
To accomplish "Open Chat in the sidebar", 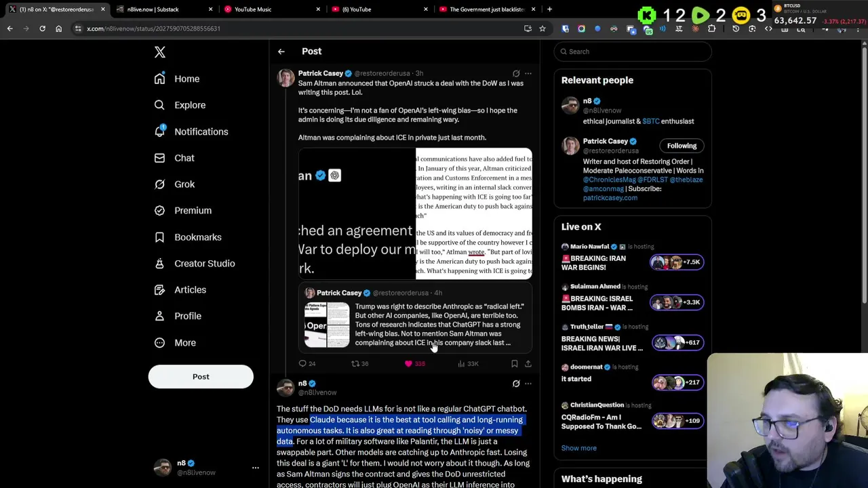I will pos(174,158).
